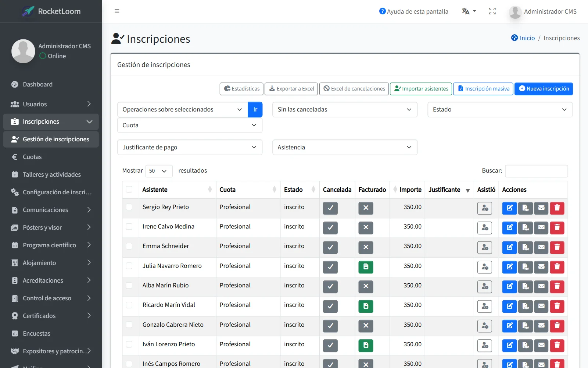Screen dimensions: 588x368
Task: Open the Estado filter dropdown
Action: click(x=500, y=110)
